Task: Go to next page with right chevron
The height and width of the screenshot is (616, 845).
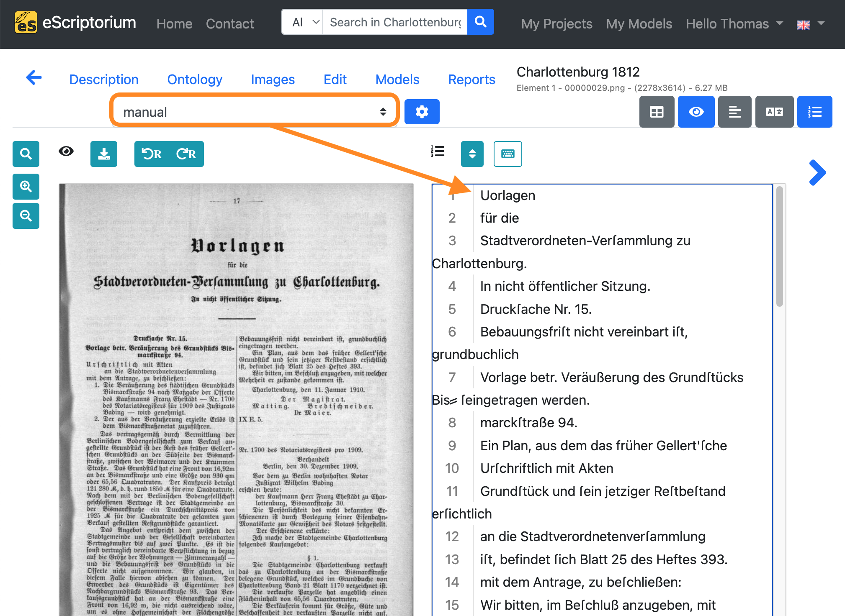Action: click(817, 172)
